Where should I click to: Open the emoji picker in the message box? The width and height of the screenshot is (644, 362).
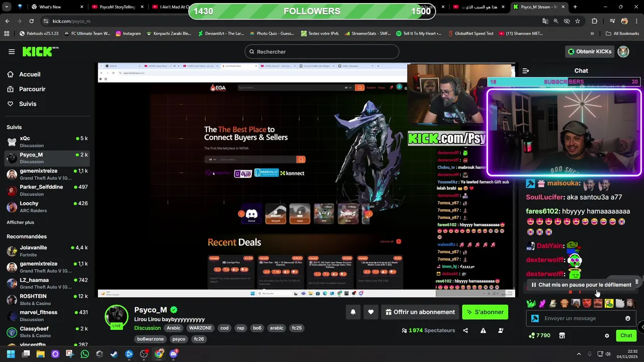[x=627, y=318]
